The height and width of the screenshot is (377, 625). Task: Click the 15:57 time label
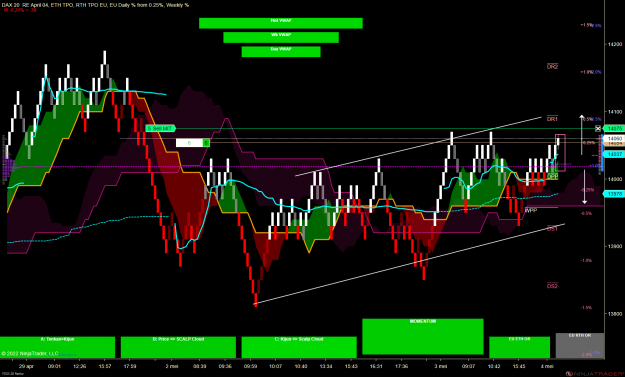point(105,366)
